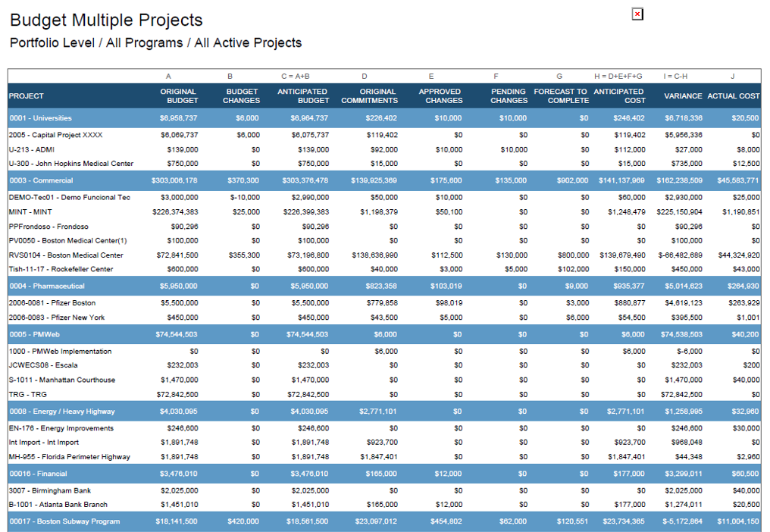This screenshot has width=770, height=532.
Task: Click Commercial forecast to complete $902,000
Action: coord(572,180)
